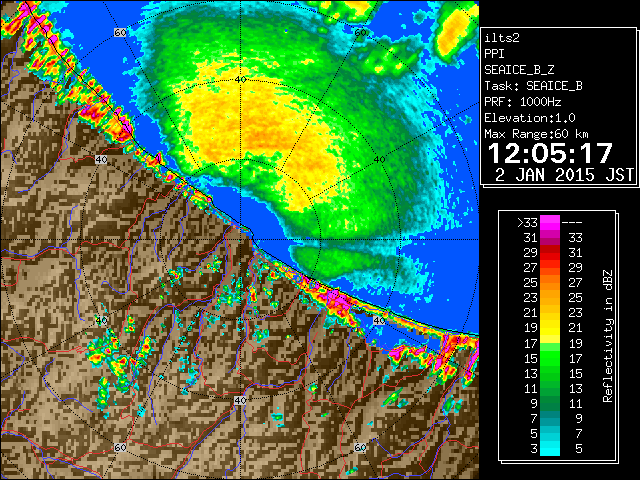Click the 'SEAICE_B_Z' product label
Image resolution: width=640 pixels, height=480 pixels.
click(519, 70)
